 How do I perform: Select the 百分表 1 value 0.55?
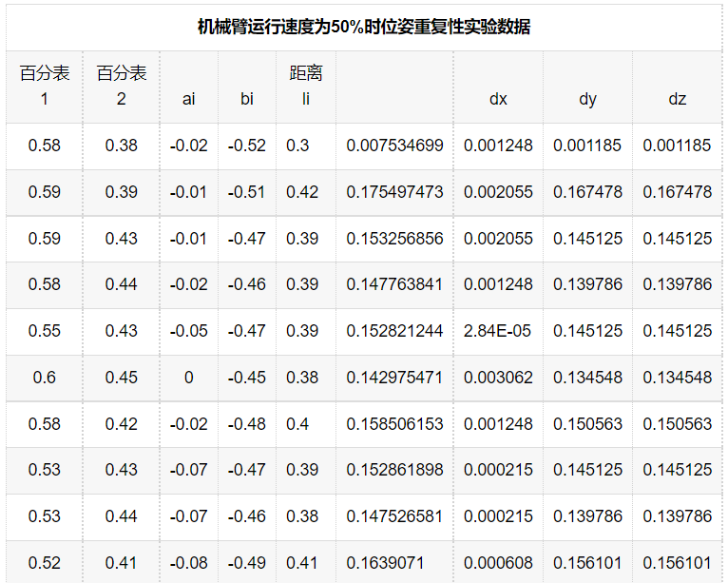[x=44, y=331]
